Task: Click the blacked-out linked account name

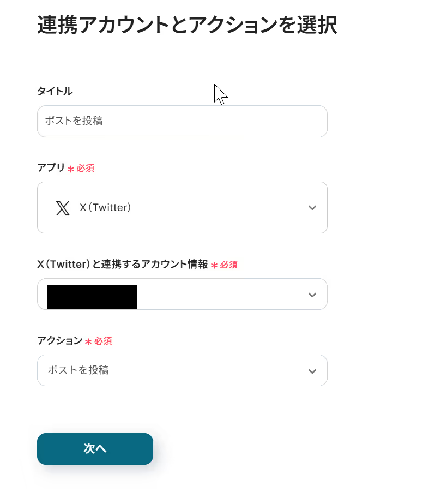Action: [x=92, y=297]
